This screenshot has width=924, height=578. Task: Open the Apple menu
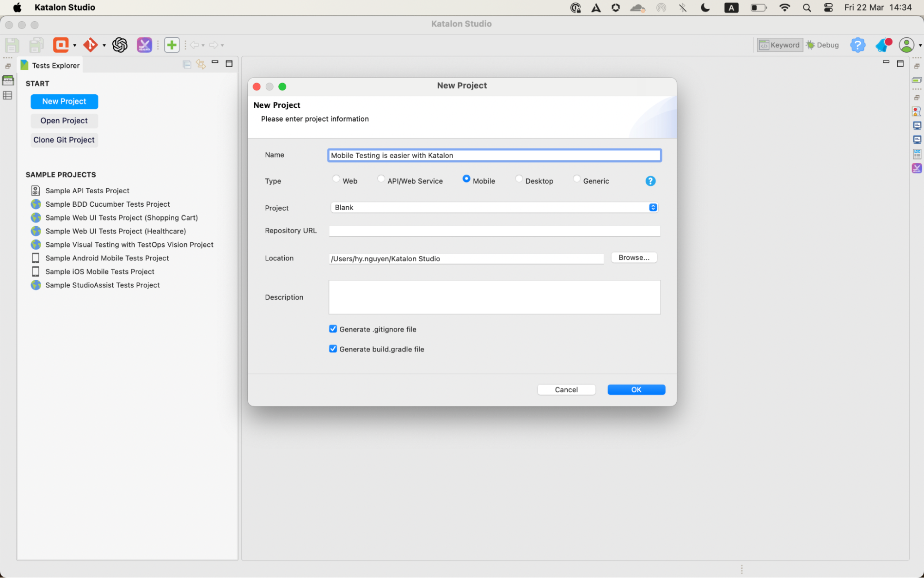(17, 7)
